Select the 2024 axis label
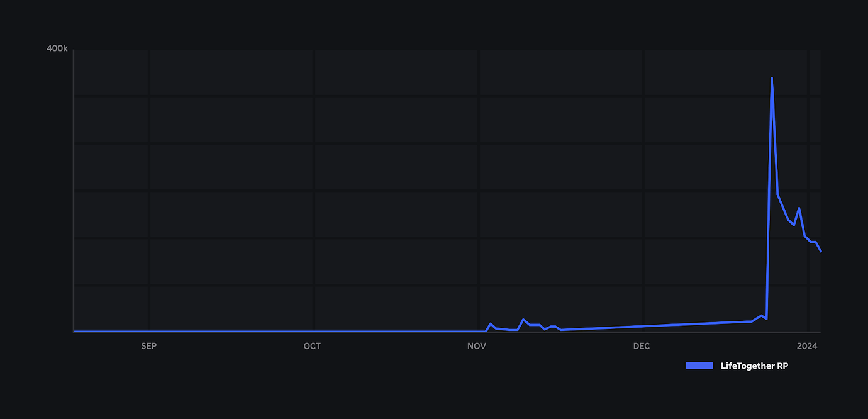The height and width of the screenshot is (419, 868). point(808,345)
